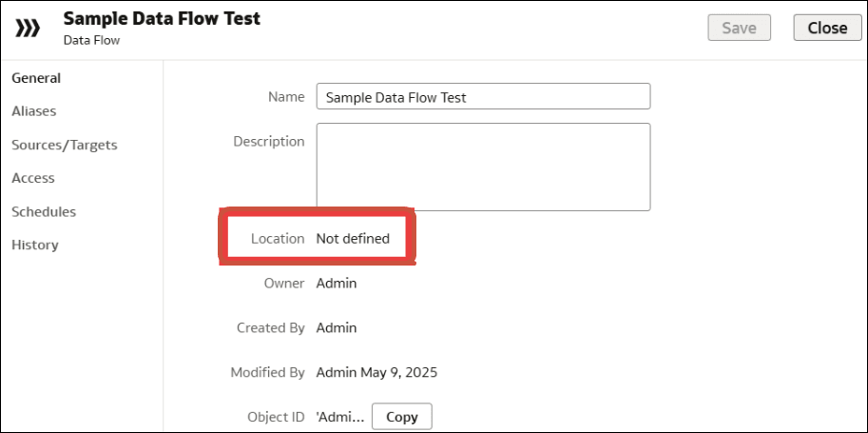Click the Data Flow subtitle under the heading
The image size is (868, 433).
[91, 41]
